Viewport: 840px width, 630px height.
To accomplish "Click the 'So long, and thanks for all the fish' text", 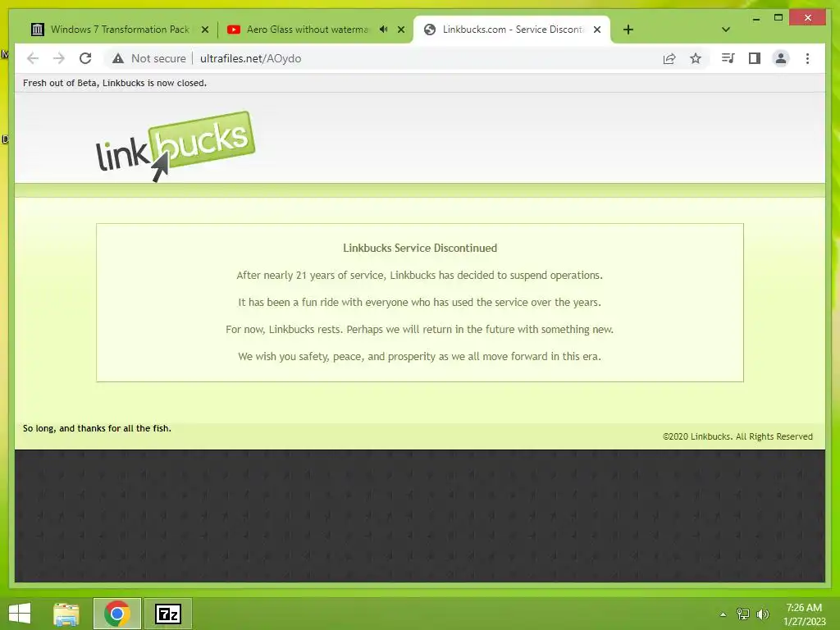I will [x=97, y=428].
